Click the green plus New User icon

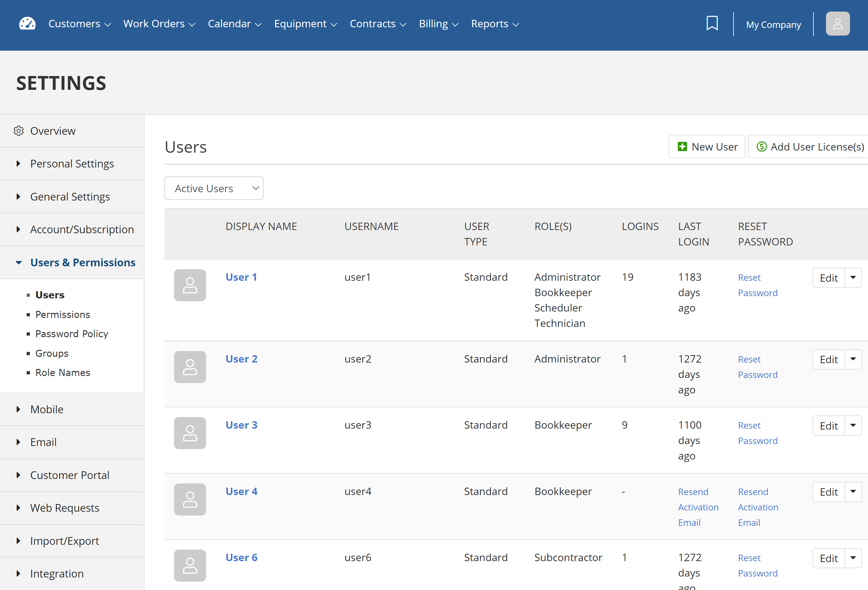click(682, 147)
